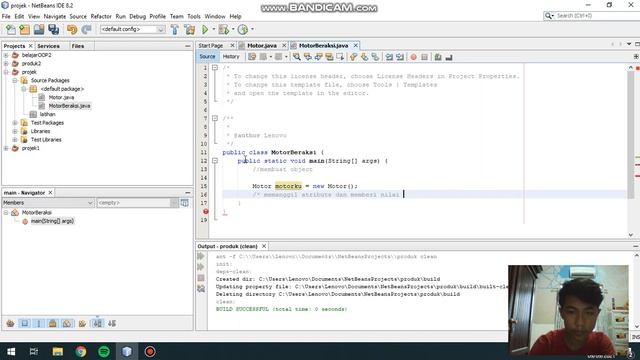Run the project with the green arrow

coord(205,29)
